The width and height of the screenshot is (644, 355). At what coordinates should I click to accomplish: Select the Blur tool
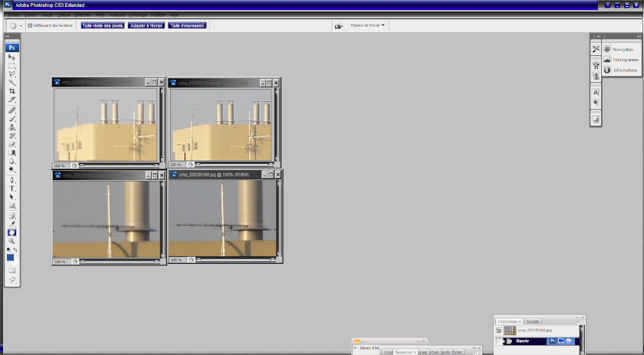point(12,162)
